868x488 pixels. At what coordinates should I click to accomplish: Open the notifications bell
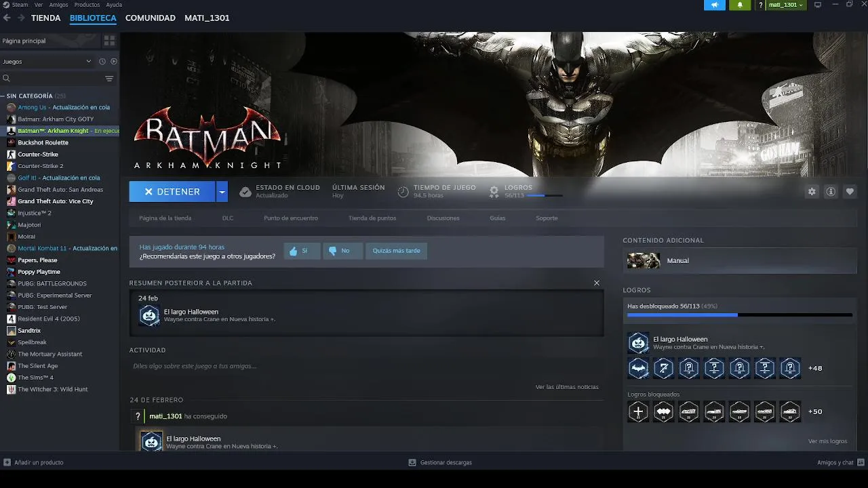[x=740, y=5]
